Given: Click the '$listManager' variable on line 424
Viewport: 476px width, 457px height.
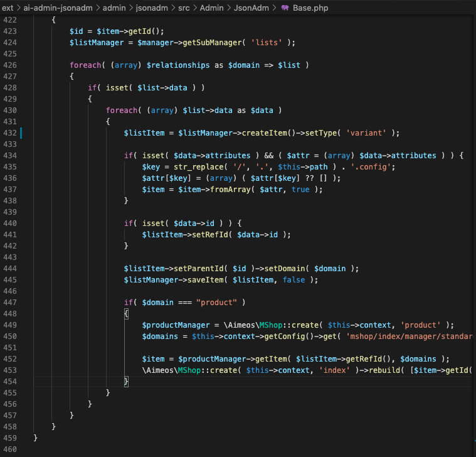Looking at the screenshot, I should tap(97, 43).
